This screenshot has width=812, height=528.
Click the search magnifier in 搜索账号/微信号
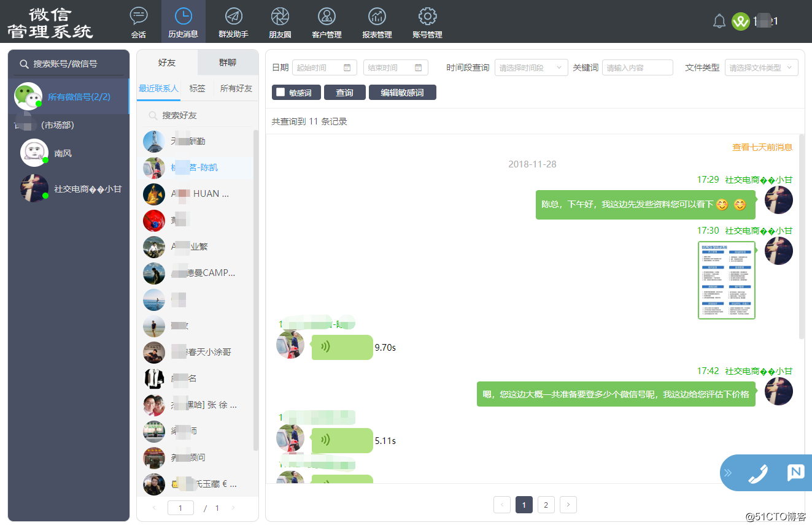[x=25, y=64]
